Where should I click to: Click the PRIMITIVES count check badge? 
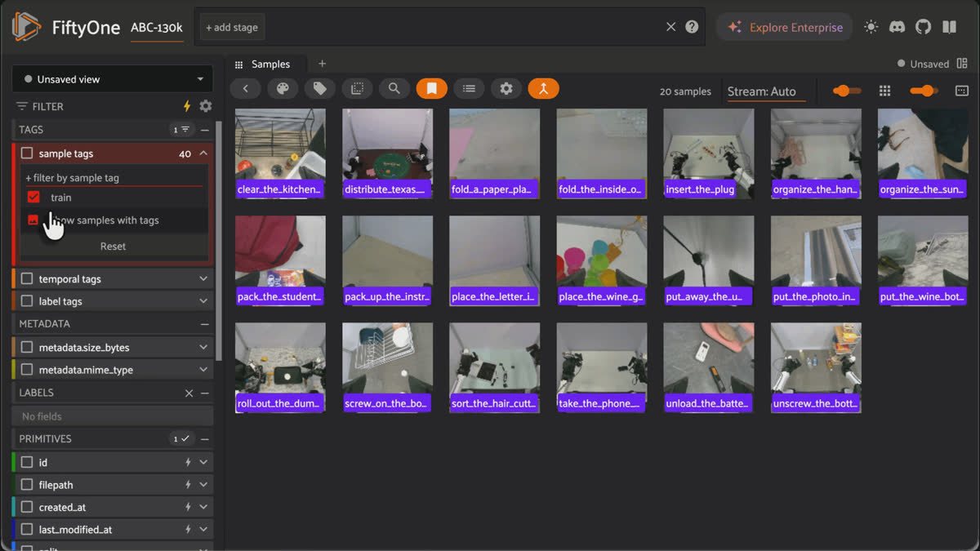pyautogui.click(x=181, y=439)
